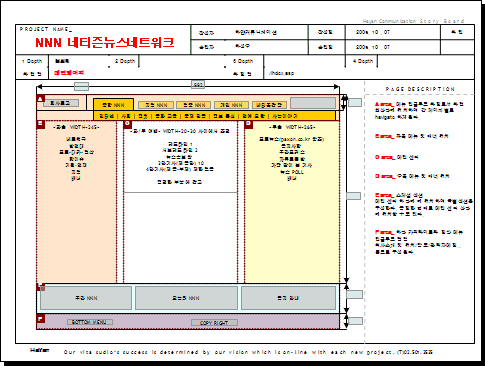Viewport: 485px width, 366px height.
Task: Click the red B marker on the peach column
Action: click(40, 124)
